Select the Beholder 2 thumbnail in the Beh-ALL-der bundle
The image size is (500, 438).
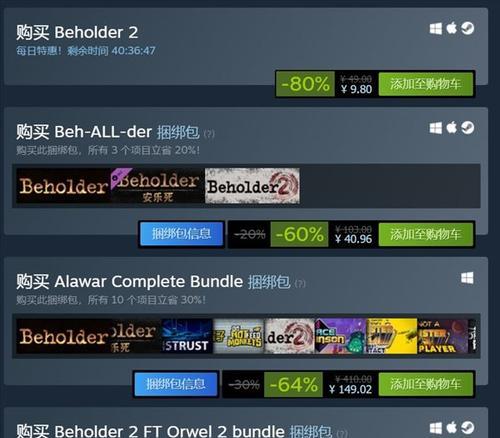[252, 186]
